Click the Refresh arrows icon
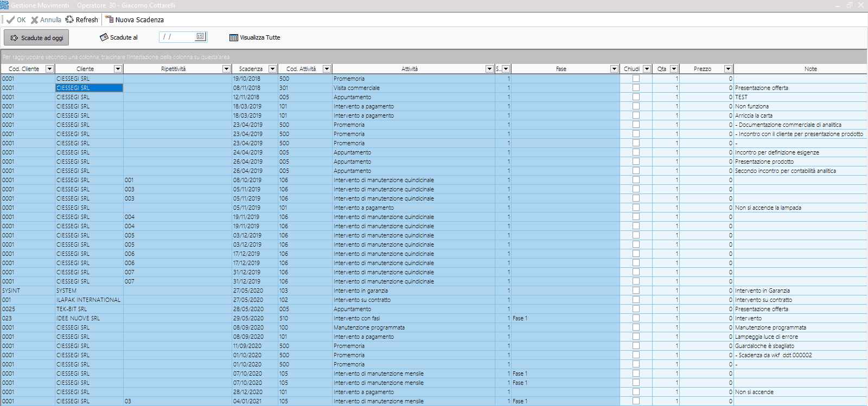This screenshot has height=406, width=868. [69, 20]
